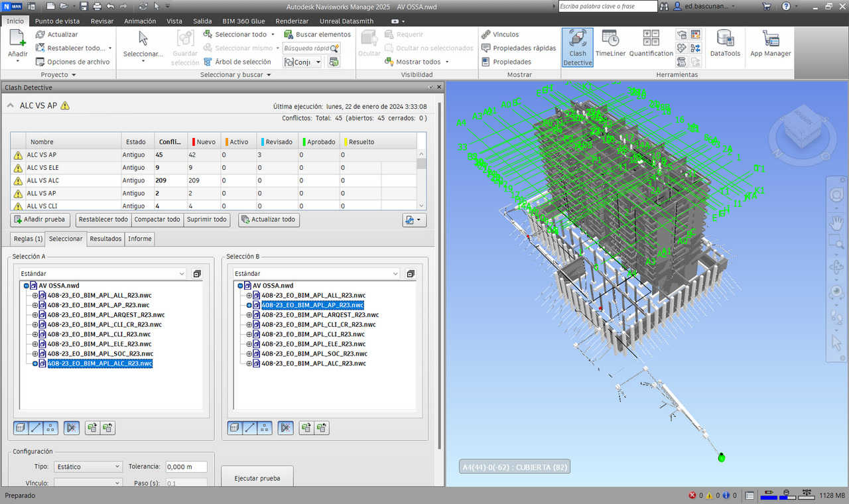The width and height of the screenshot is (849, 504).
Task: Open the Propiedades panel
Action: click(x=506, y=62)
